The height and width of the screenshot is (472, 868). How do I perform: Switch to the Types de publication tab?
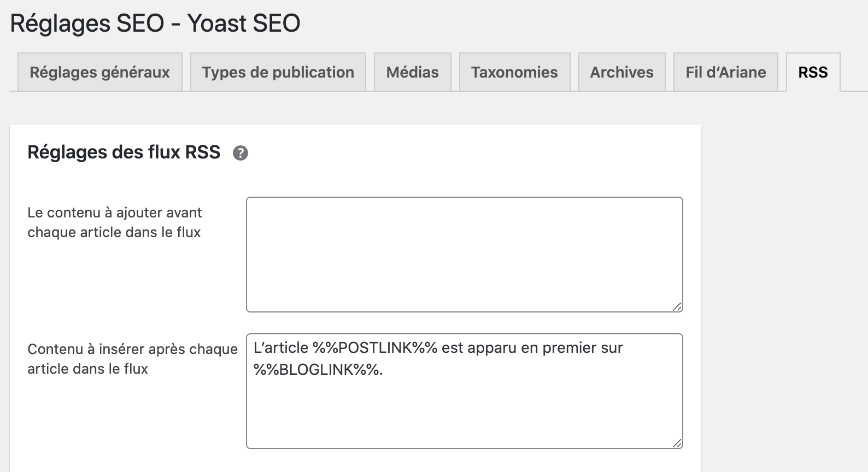pyautogui.click(x=278, y=72)
